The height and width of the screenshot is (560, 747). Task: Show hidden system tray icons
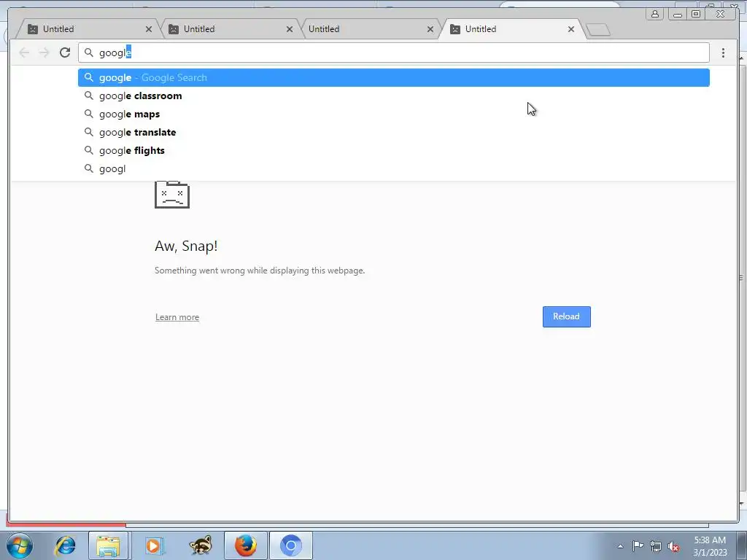click(620, 546)
